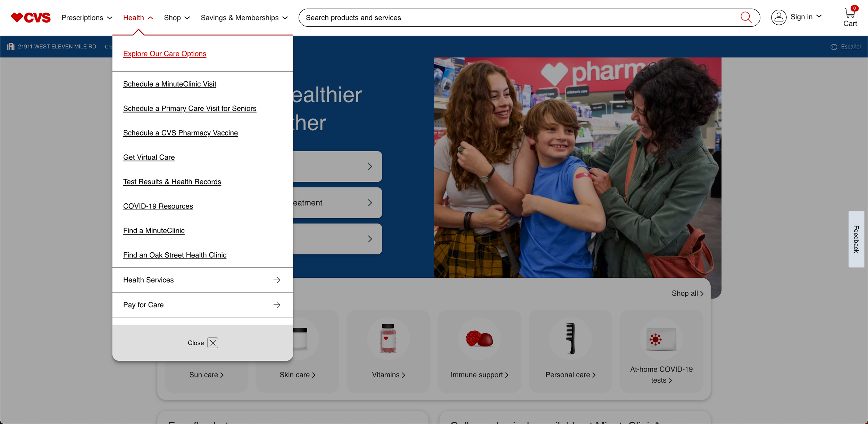Click the chevron on the first hero card

point(370,166)
